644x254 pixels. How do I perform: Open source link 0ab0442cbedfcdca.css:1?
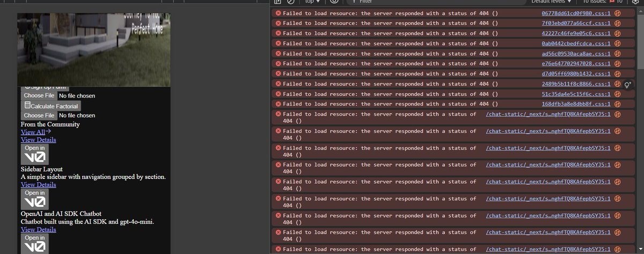576,43
